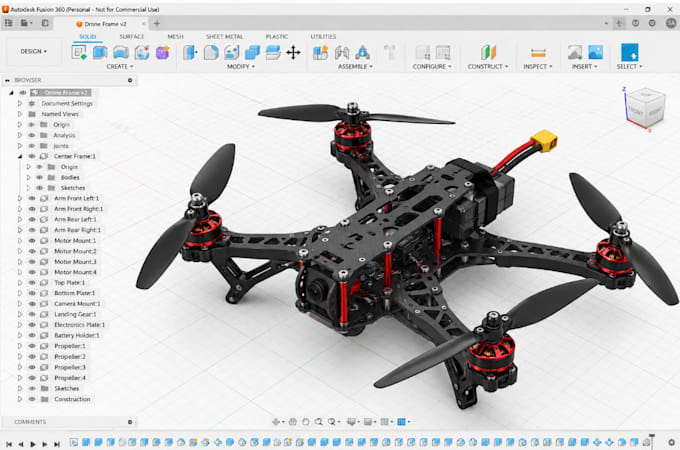
Task: Switch to the Mesh tab
Action: (175, 36)
